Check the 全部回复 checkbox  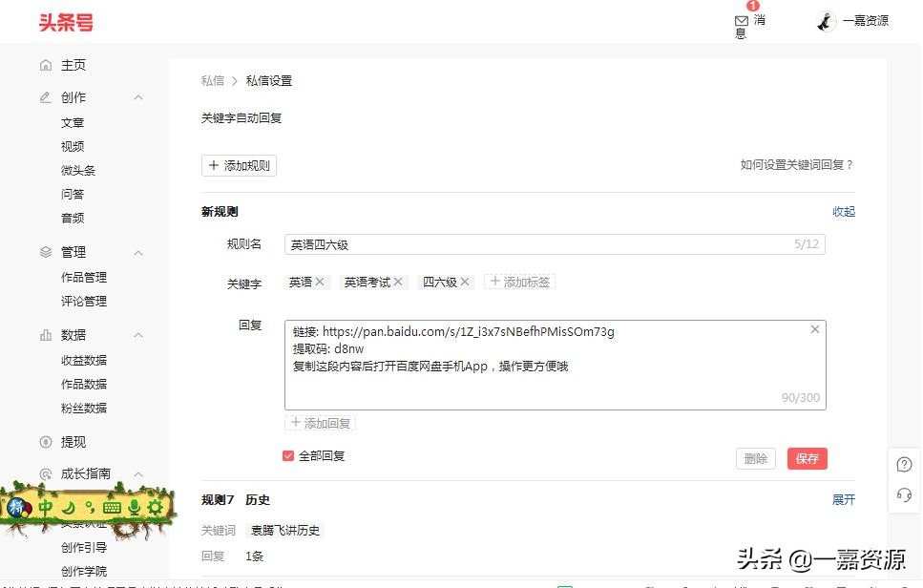286,455
